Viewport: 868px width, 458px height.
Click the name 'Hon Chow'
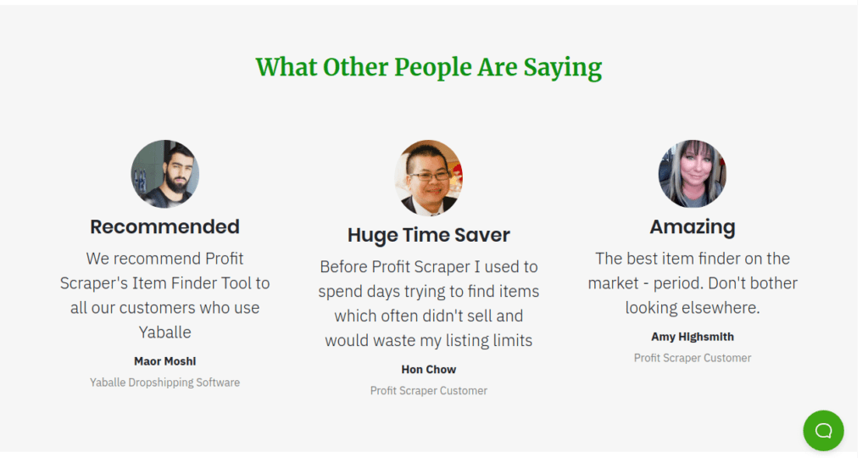coord(428,370)
